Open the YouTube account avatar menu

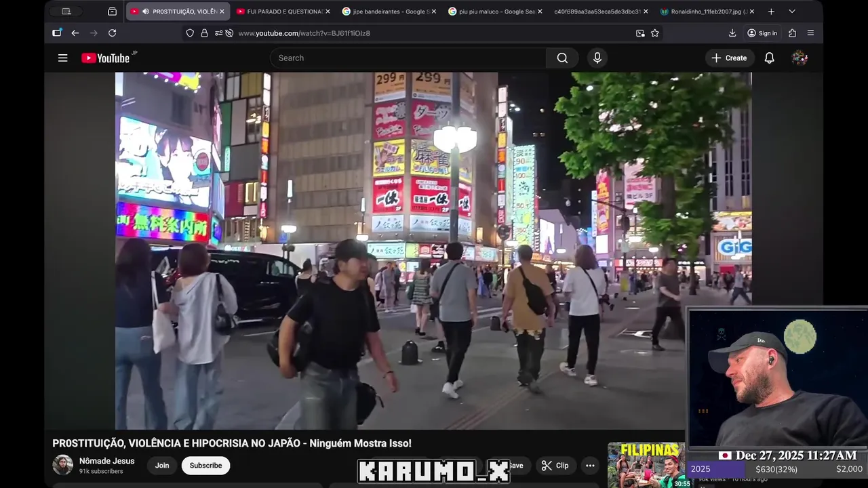(800, 58)
